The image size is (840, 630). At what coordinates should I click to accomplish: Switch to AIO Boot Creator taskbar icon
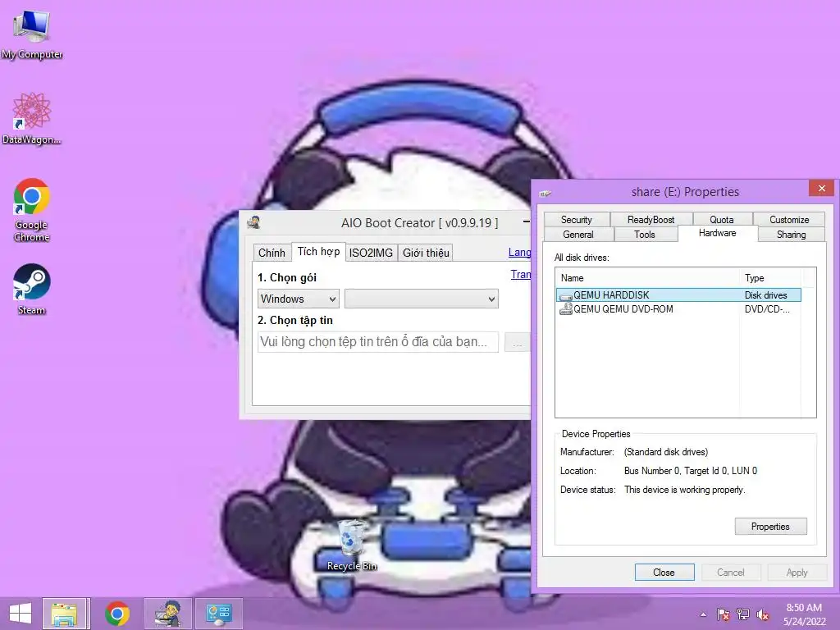coord(167,614)
